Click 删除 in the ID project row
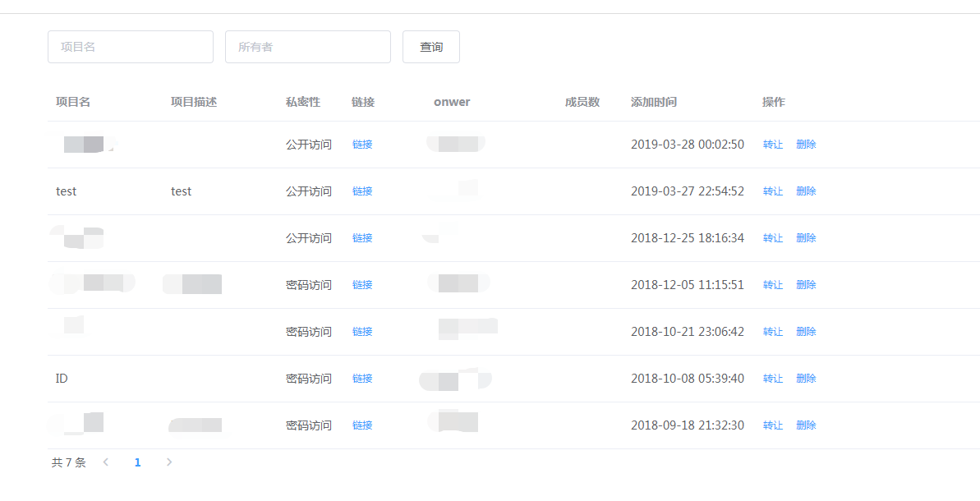Viewport: 980px width, 501px height. point(805,378)
